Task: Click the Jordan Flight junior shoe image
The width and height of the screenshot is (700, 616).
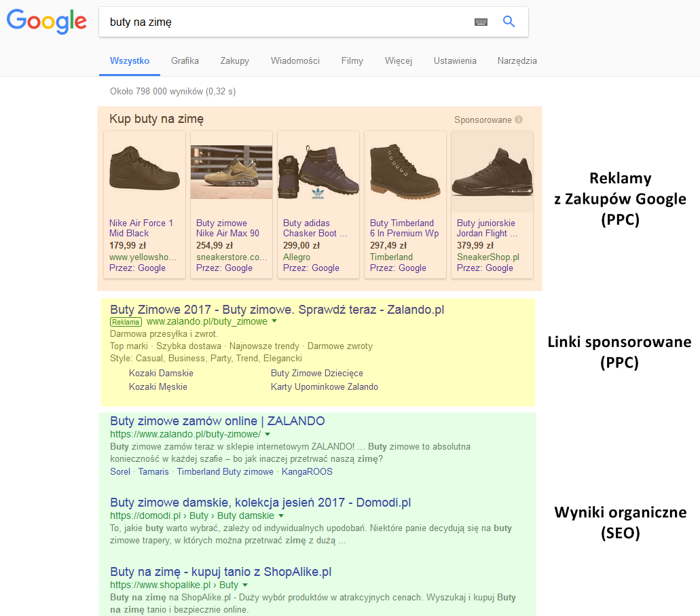Action: 492,172
